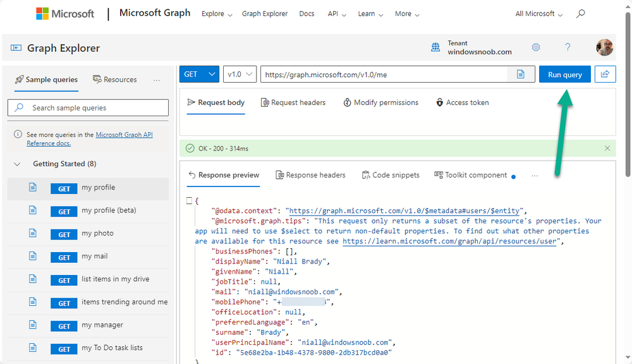Collapse the sidebar with the Graph Explorer panel icon
This screenshot has height=364, width=632.
[16, 48]
